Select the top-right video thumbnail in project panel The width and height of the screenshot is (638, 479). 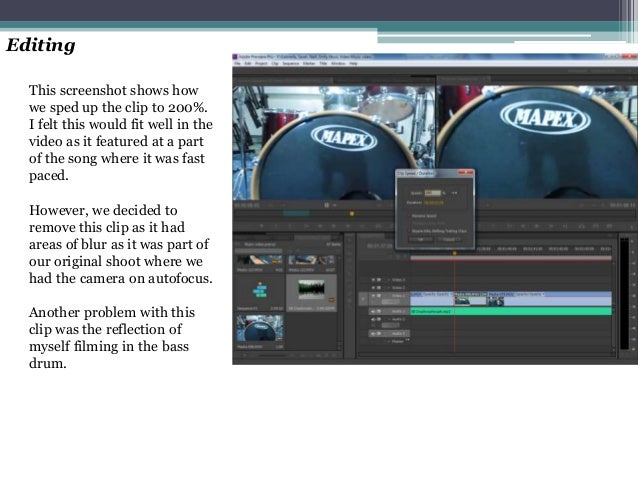[x=312, y=262]
